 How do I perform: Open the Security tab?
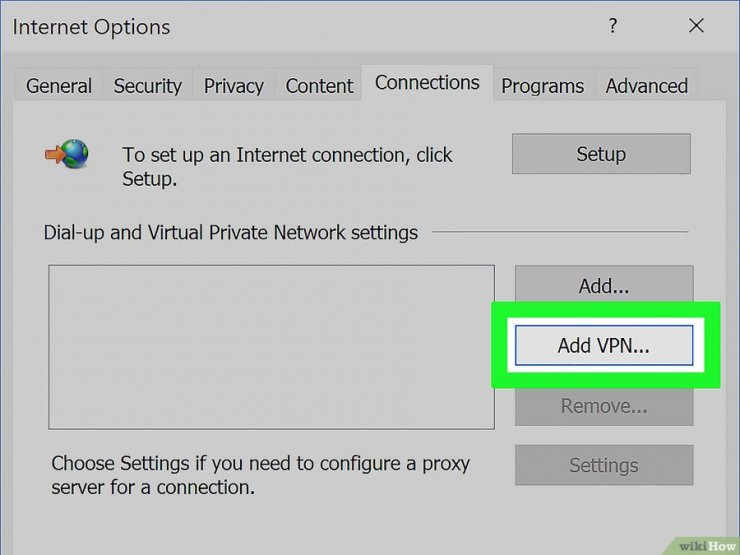pyautogui.click(x=148, y=85)
